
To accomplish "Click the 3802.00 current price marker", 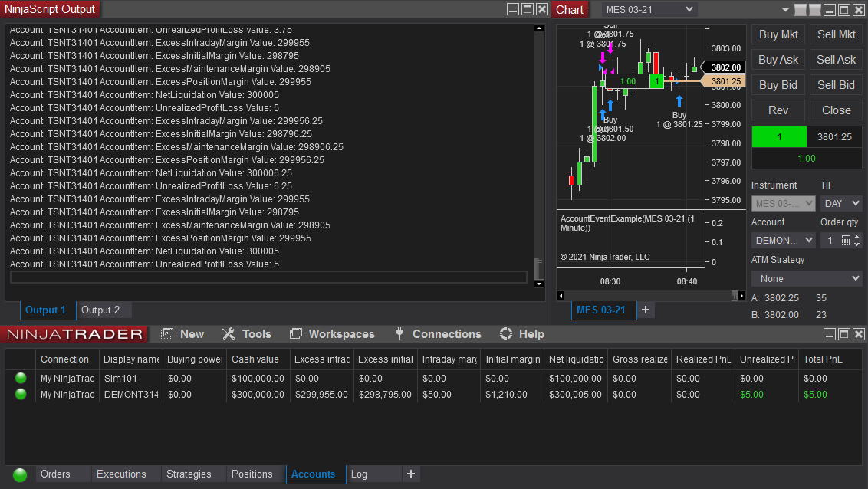I will click(x=725, y=67).
